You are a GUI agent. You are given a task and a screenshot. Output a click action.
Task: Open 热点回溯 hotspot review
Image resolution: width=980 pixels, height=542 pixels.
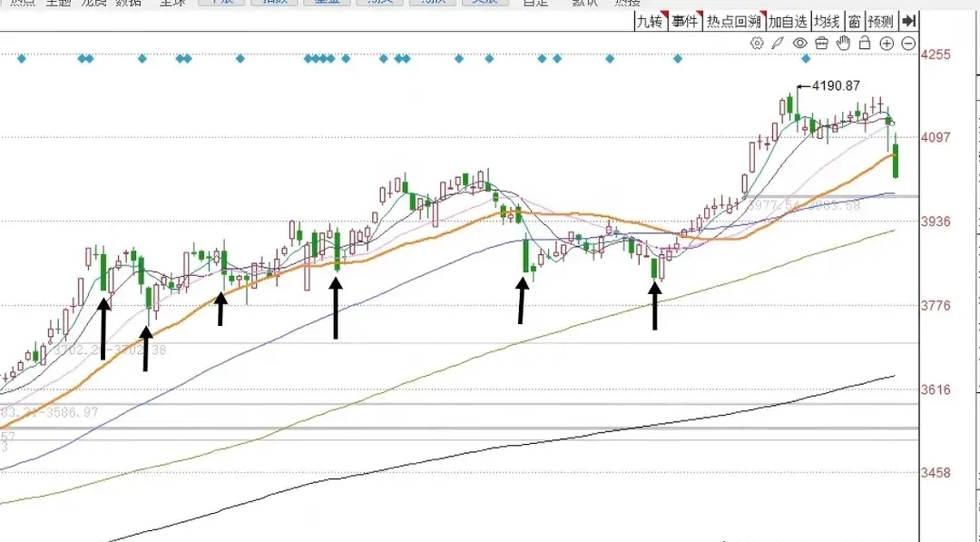click(x=734, y=21)
